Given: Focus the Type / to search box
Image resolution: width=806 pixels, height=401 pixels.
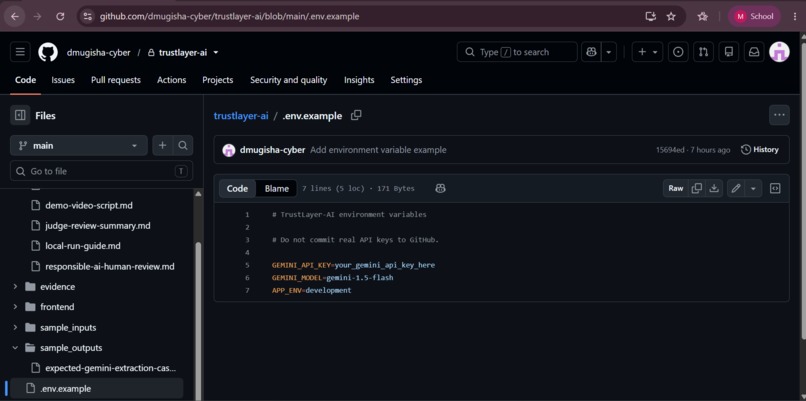Looking at the screenshot, I should pyautogui.click(x=517, y=52).
